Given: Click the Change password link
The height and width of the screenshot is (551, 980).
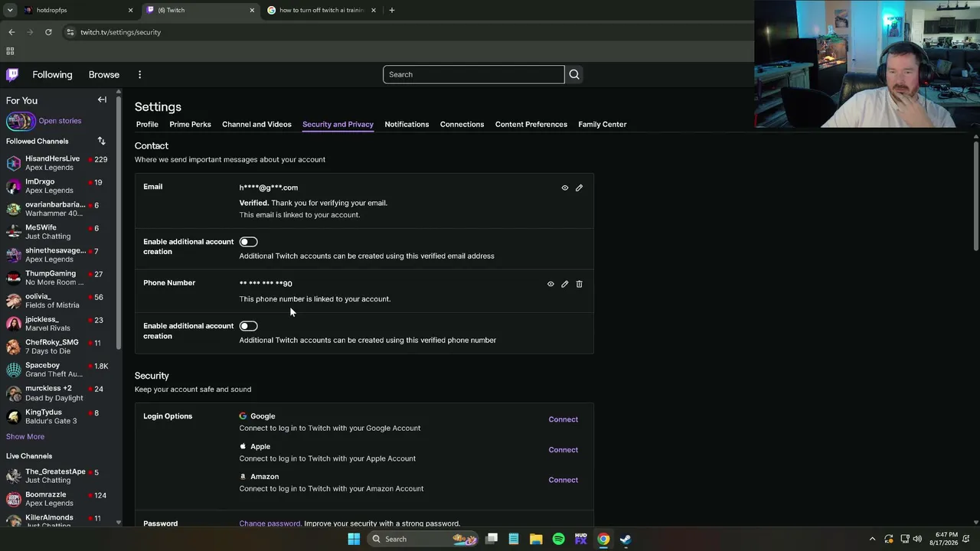Looking at the screenshot, I should [269, 523].
